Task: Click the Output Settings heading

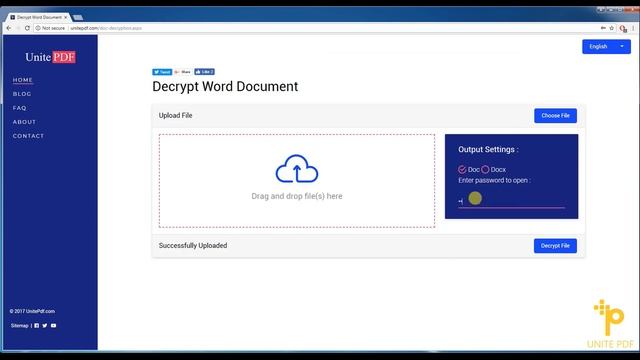Action: [488, 149]
